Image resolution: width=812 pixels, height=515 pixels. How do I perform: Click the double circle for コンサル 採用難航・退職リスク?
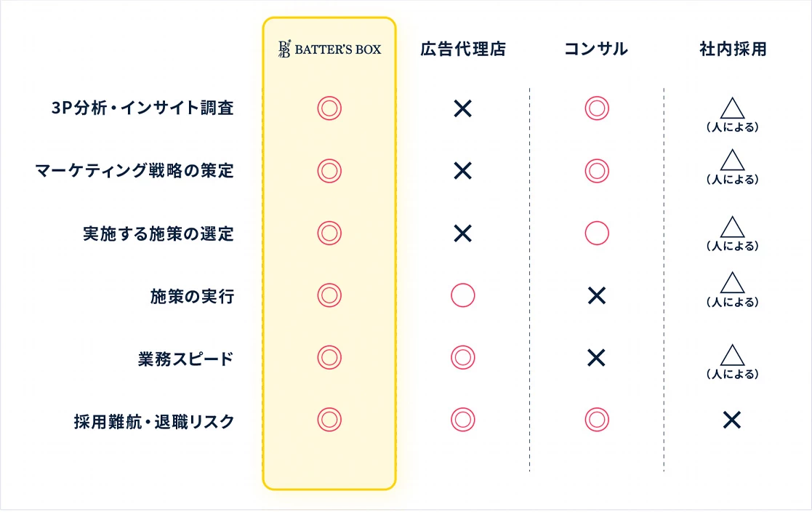pos(596,420)
